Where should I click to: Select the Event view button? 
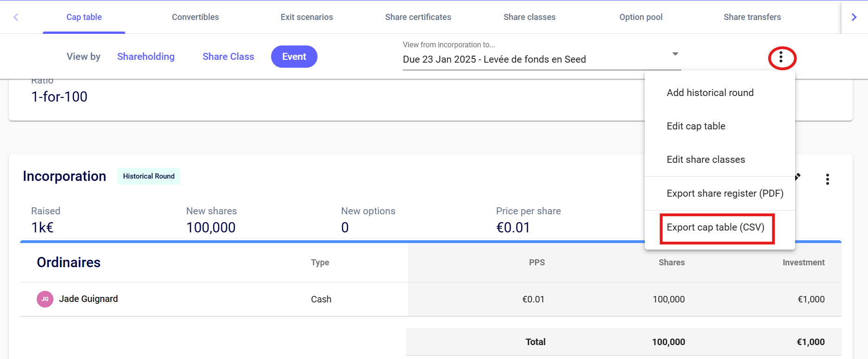[x=294, y=57]
